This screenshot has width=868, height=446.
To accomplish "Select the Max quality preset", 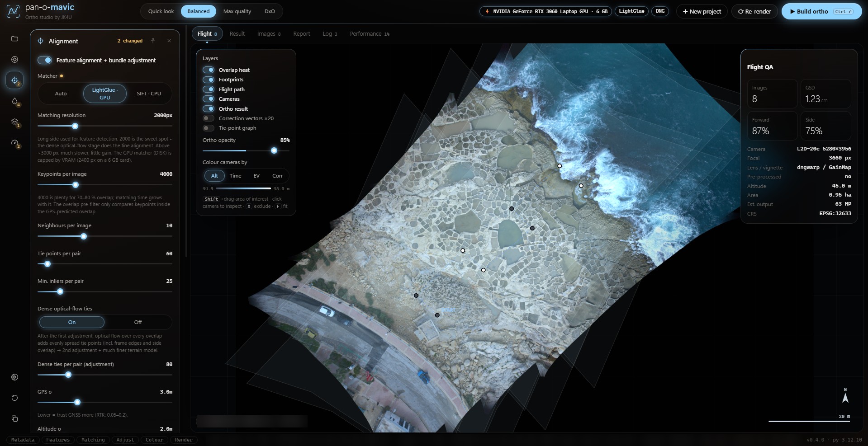I will point(237,11).
